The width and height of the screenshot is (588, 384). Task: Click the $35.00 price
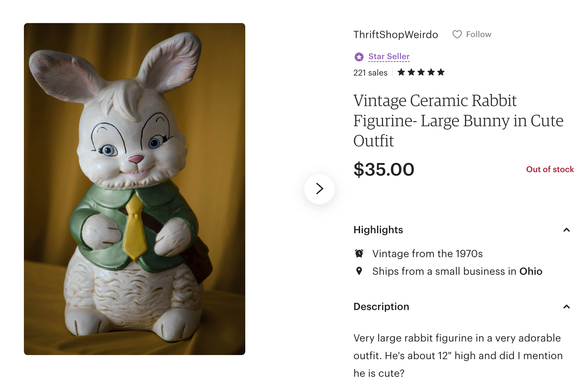click(384, 169)
